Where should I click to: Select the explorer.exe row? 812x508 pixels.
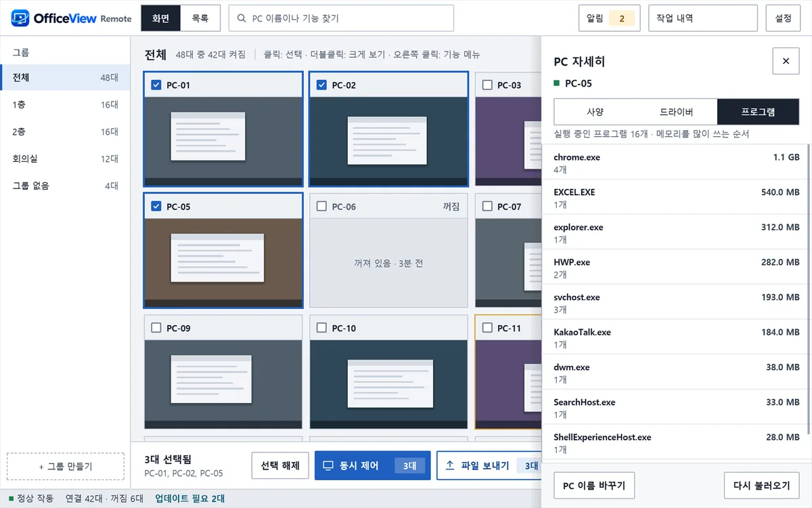tap(677, 232)
